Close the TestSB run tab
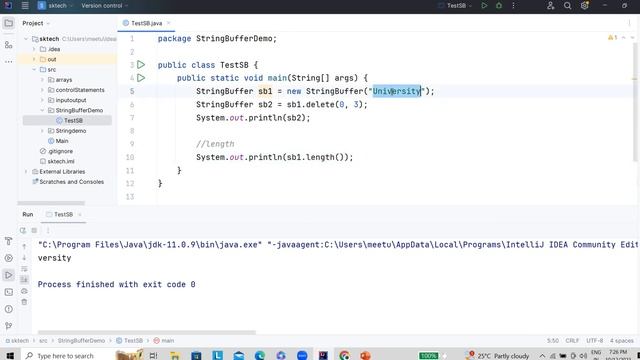640x360 pixels. click(80, 214)
